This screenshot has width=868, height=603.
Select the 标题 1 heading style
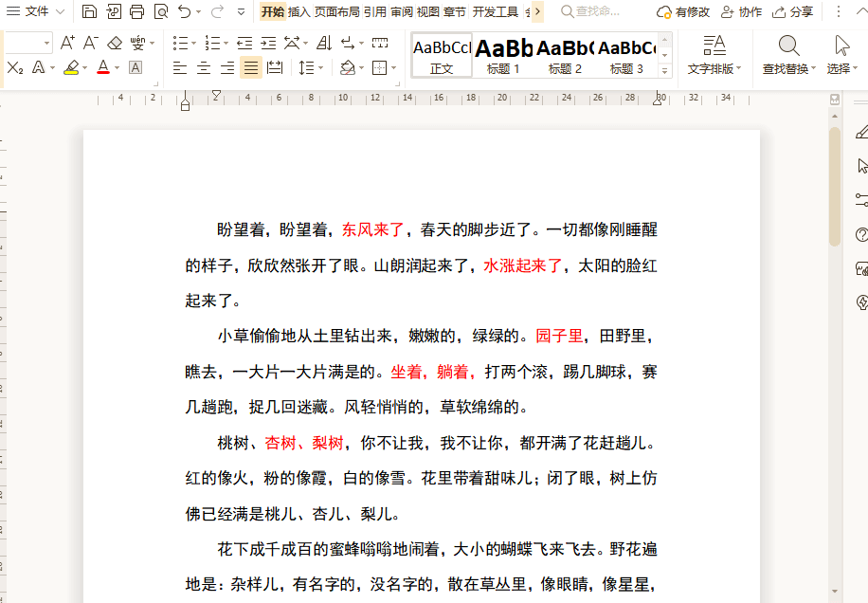coord(503,55)
